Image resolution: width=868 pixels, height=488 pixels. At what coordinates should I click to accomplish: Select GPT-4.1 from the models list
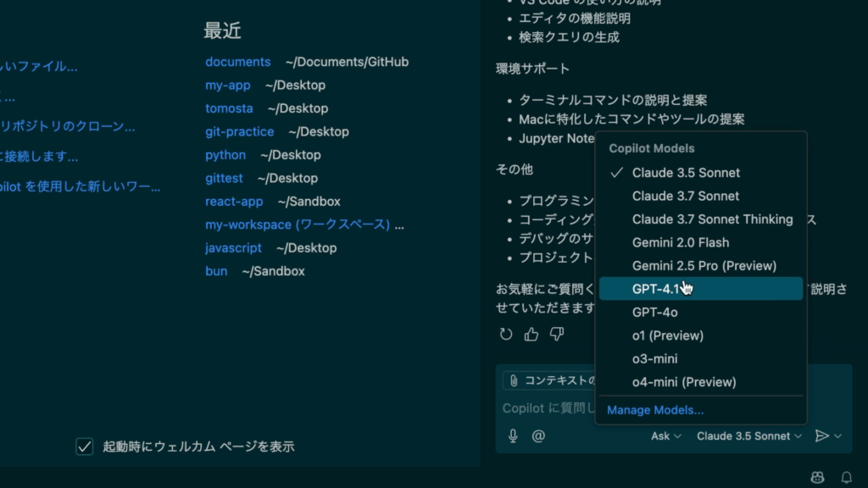[655, 289]
